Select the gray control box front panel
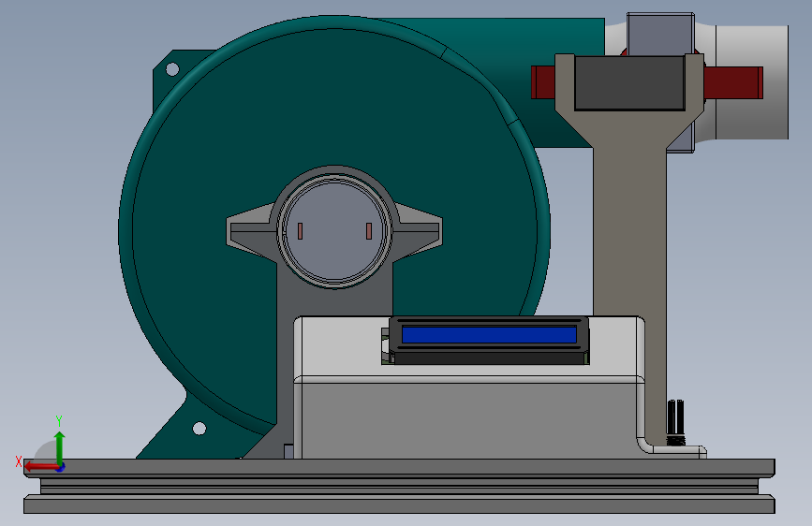 click(x=468, y=419)
